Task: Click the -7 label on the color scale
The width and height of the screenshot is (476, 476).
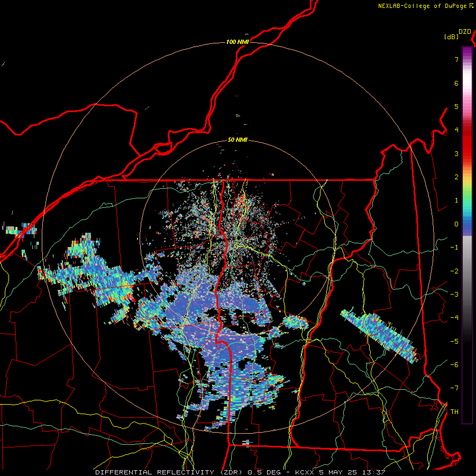Action: [454, 388]
